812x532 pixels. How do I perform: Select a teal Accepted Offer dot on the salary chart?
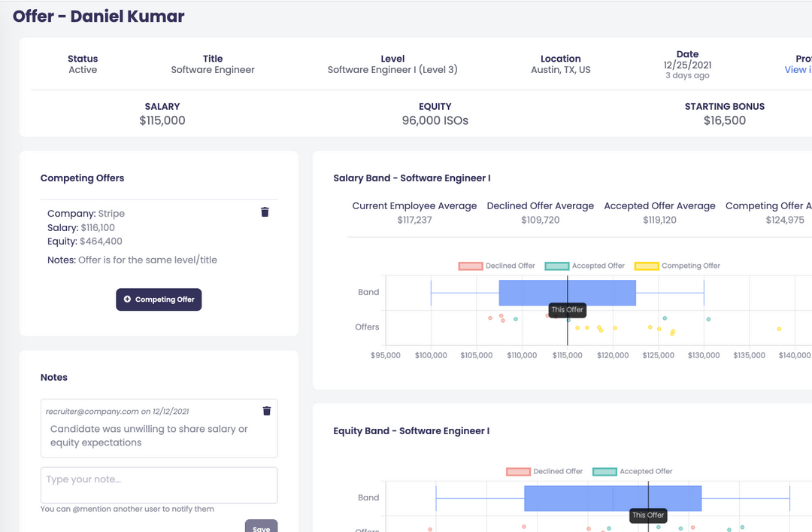point(516,319)
